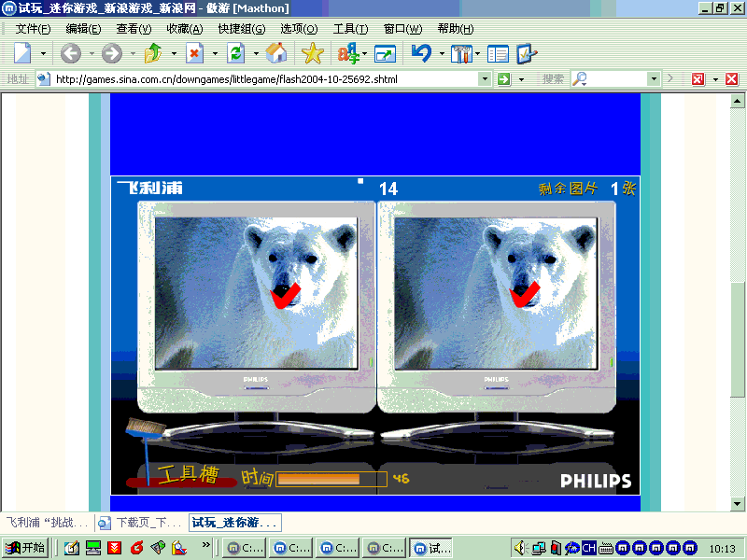Screen dimensions: 747x560
Task: Click the 剩余图片 label in the game
Action: pos(568,189)
